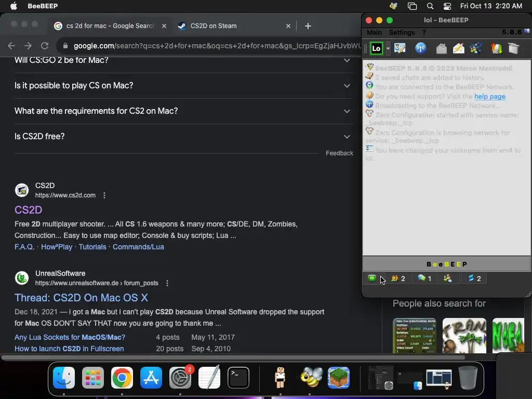Open Spotlight search in the menu bar
This screenshot has width=532, height=399.
click(x=430, y=6)
